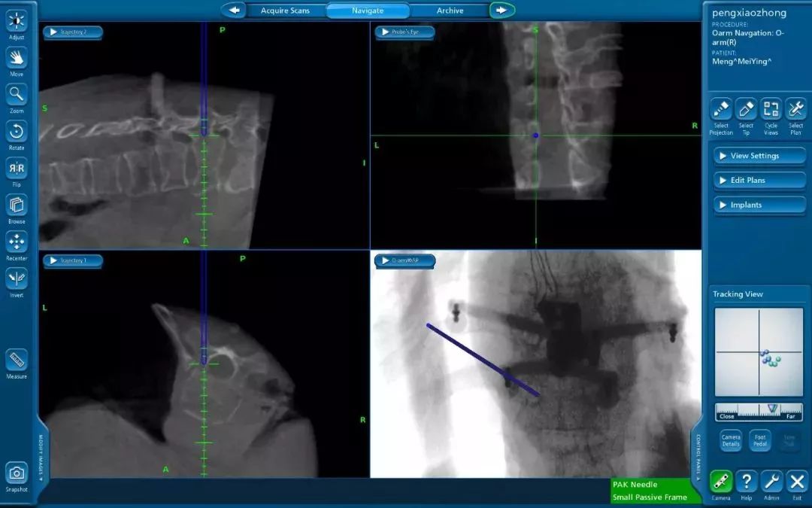Open the Archive tab

tap(450, 11)
